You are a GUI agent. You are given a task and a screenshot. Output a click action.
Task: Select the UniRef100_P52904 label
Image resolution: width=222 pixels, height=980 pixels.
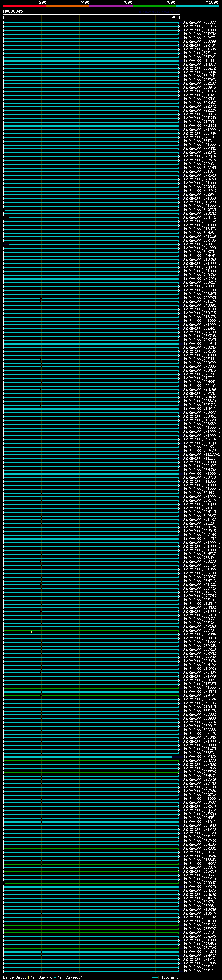(x=199, y=194)
